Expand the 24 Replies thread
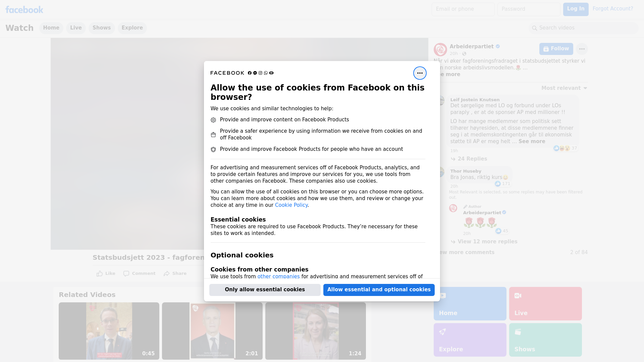 (469, 159)
